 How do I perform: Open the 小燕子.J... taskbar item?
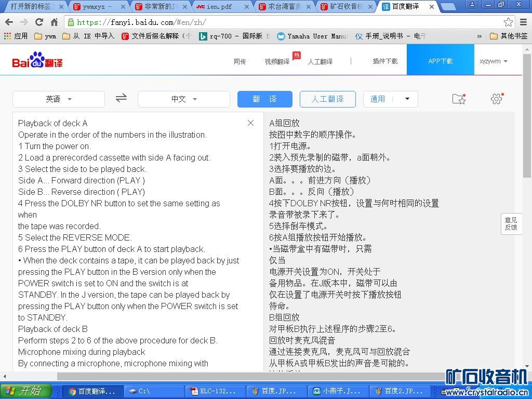tap(337, 391)
